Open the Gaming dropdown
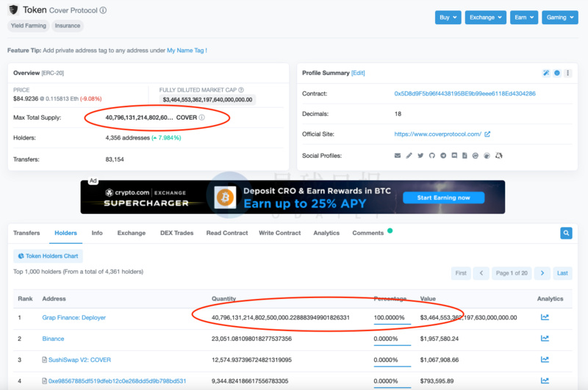The height and width of the screenshot is (390, 588). point(560,17)
